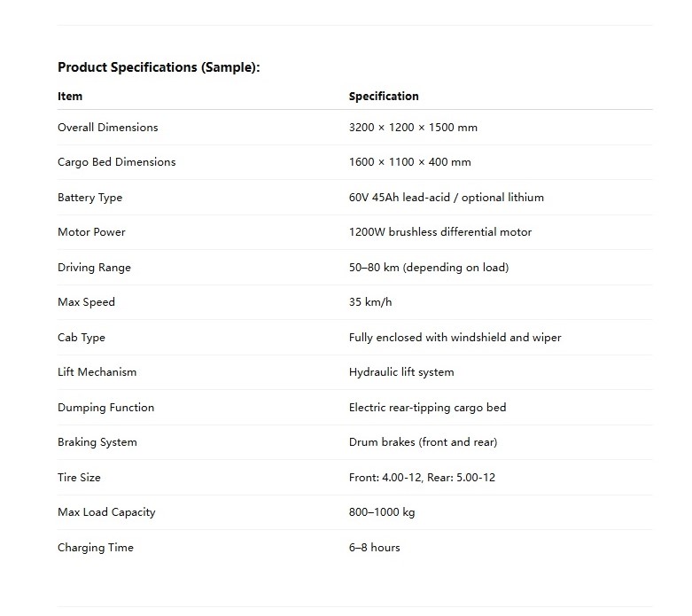Click the 1600 × 1100 × 400 mm value
This screenshot has height=616, width=692.
pos(409,162)
